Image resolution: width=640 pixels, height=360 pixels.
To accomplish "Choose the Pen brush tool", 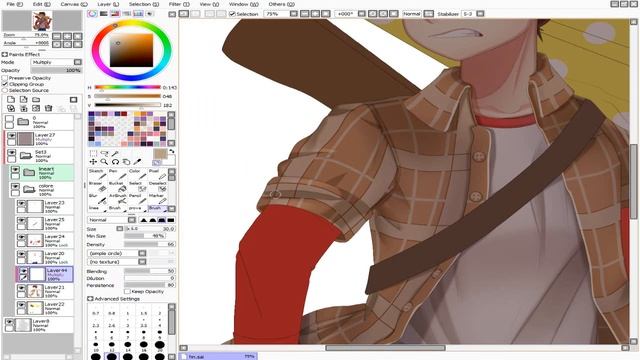I will [x=117, y=174].
